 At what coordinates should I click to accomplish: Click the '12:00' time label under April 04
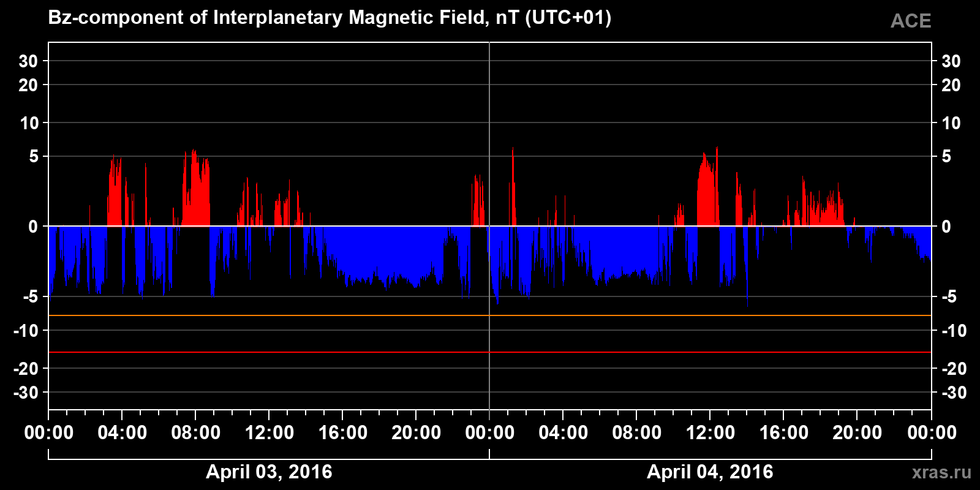tap(710, 433)
